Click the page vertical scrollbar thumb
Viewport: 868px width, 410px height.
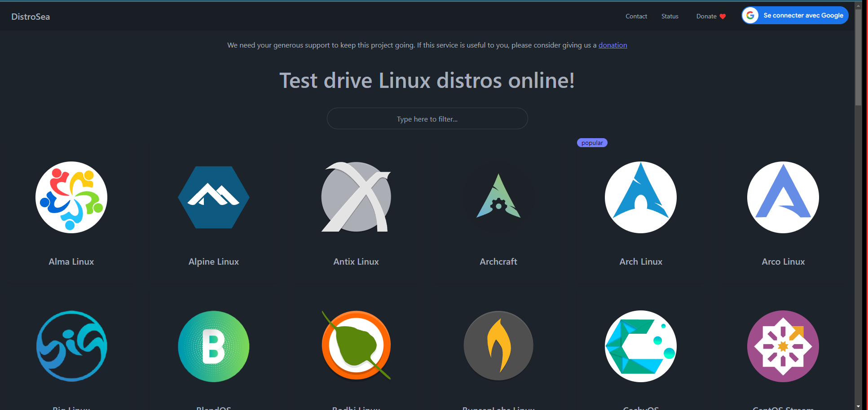click(x=858, y=57)
